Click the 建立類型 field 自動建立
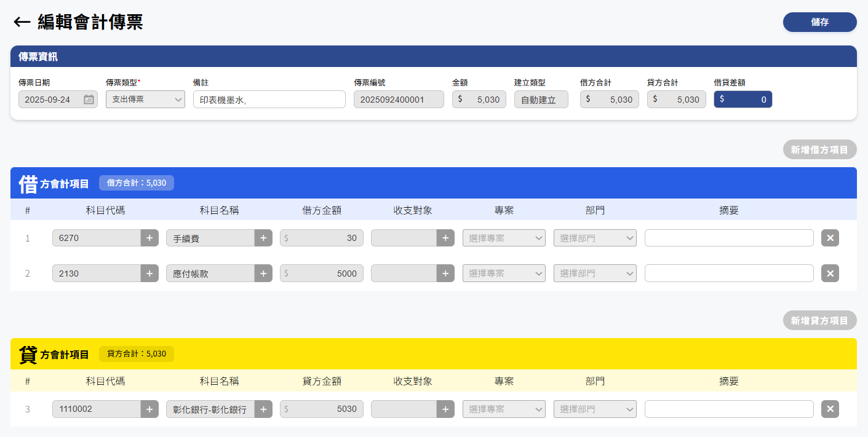The height and width of the screenshot is (437, 868). coord(541,100)
